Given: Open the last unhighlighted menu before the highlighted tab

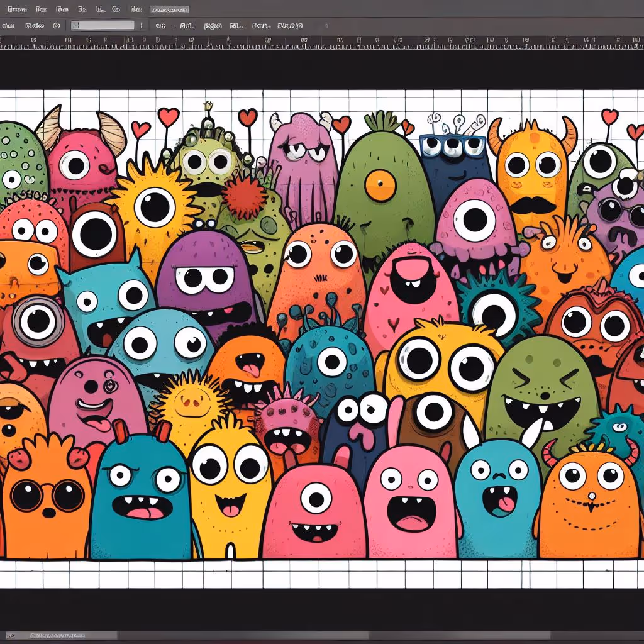Looking at the screenshot, I should coord(136,9).
